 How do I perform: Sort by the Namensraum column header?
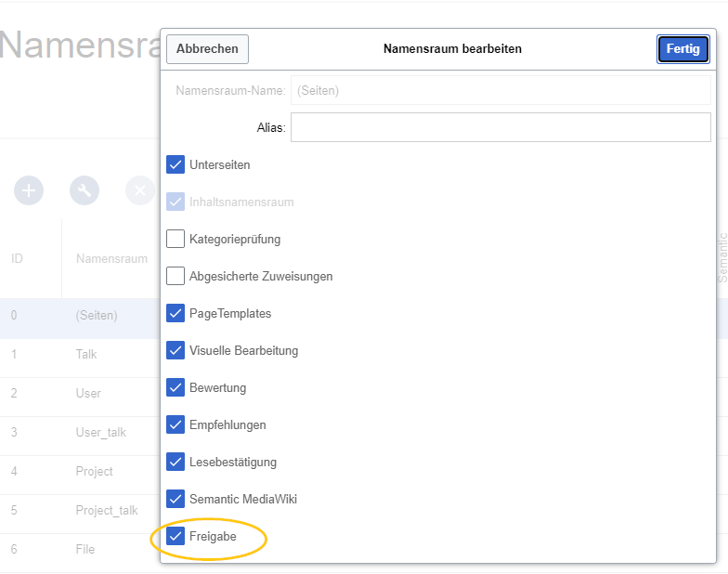click(110, 258)
